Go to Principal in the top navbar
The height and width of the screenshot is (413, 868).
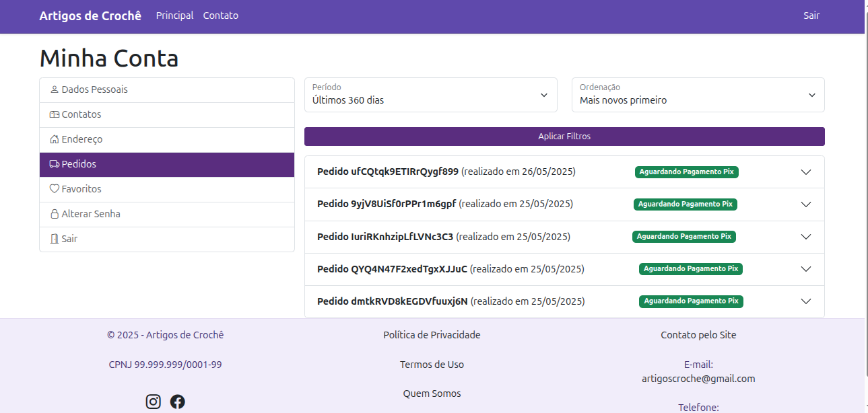(x=174, y=15)
